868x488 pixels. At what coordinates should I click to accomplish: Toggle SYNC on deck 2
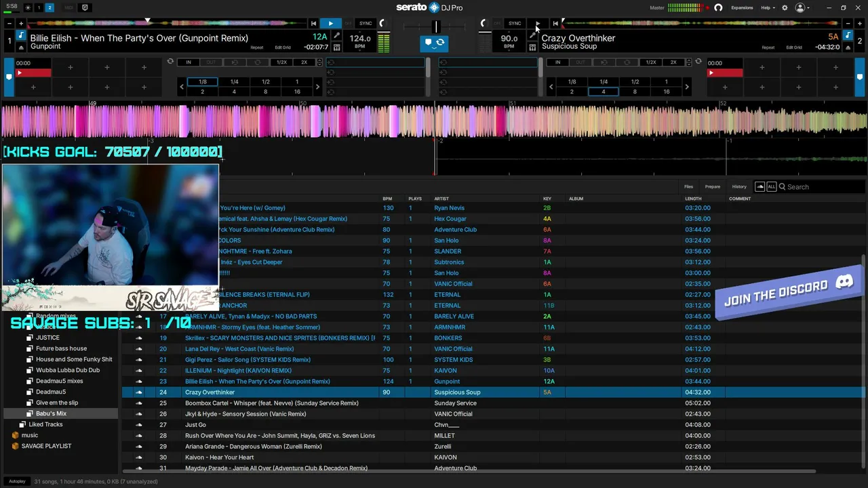515,24
